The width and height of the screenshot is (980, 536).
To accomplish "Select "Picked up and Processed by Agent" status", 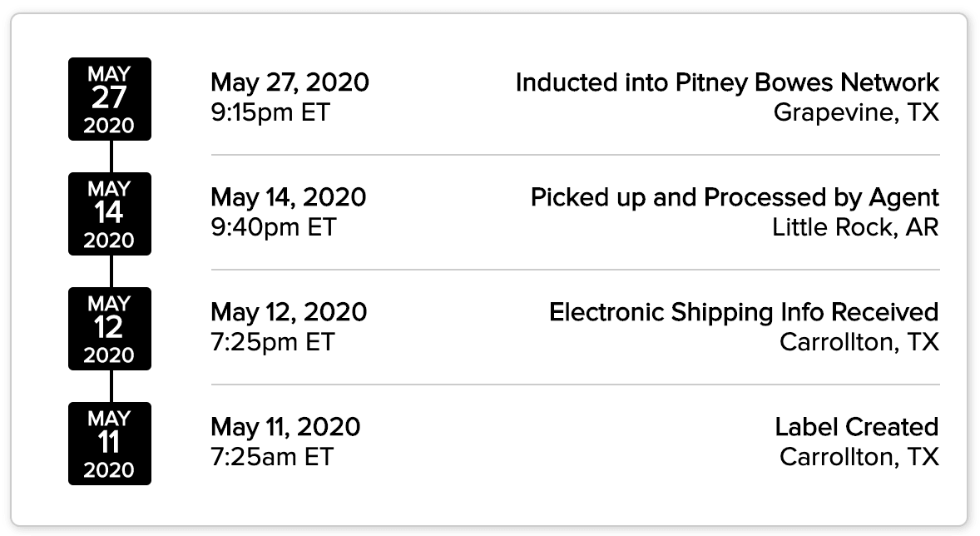I will 735,197.
